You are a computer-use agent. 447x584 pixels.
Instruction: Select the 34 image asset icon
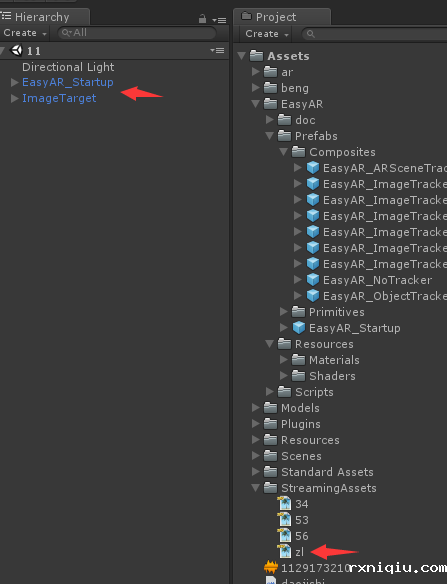[x=285, y=504]
